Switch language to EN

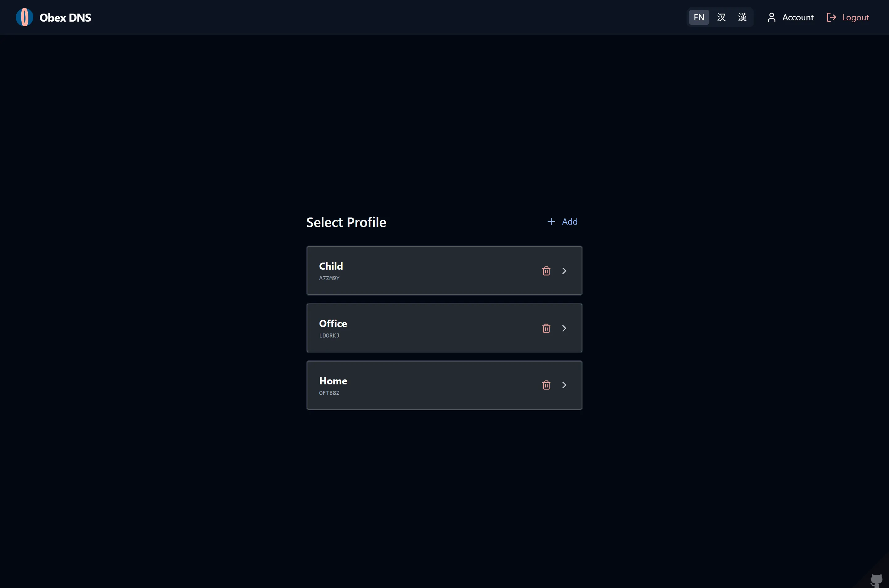(x=699, y=17)
